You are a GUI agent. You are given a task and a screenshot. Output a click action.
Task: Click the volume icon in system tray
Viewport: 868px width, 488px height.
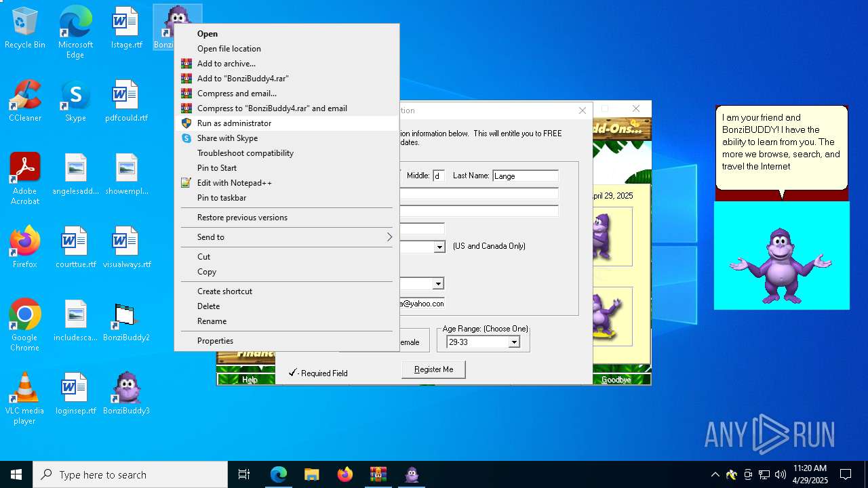(x=781, y=474)
